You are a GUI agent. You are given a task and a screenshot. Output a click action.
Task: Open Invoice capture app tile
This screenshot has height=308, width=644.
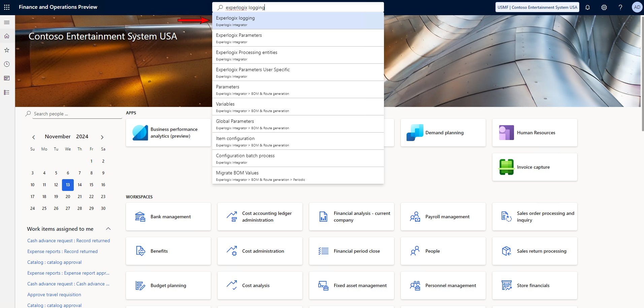[x=535, y=167]
